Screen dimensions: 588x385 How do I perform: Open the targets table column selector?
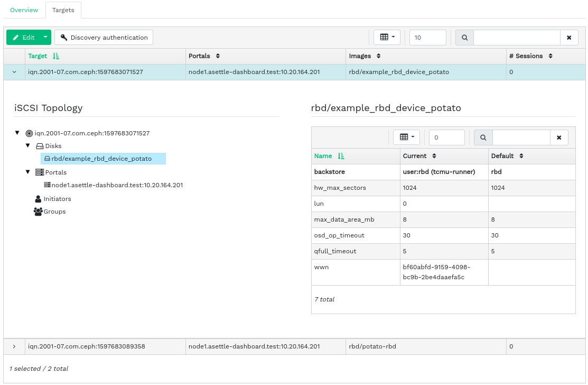(x=387, y=38)
